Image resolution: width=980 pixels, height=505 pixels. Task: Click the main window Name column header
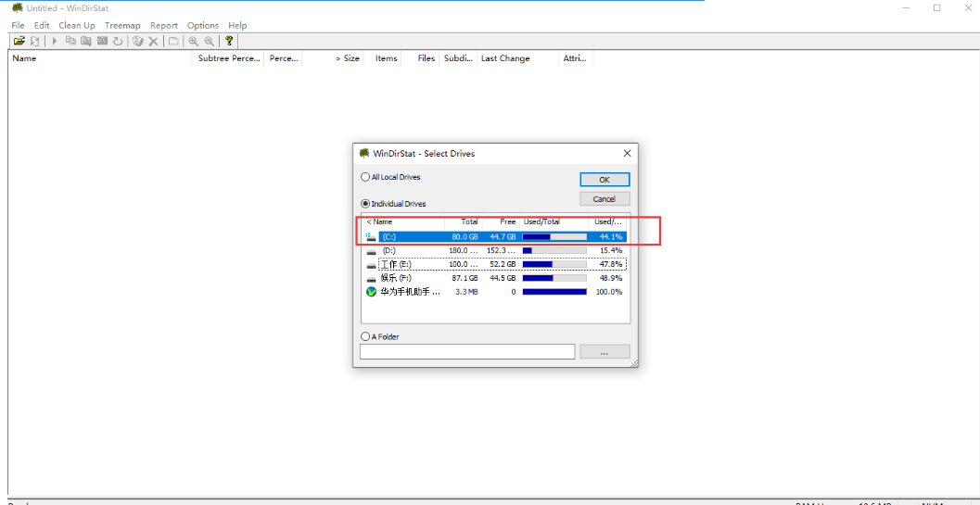[101, 58]
